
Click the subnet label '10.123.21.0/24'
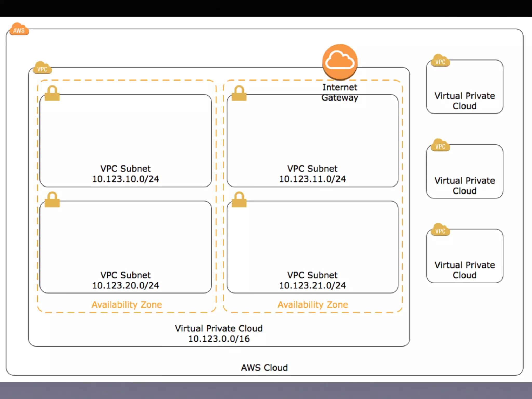tap(312, 285)
